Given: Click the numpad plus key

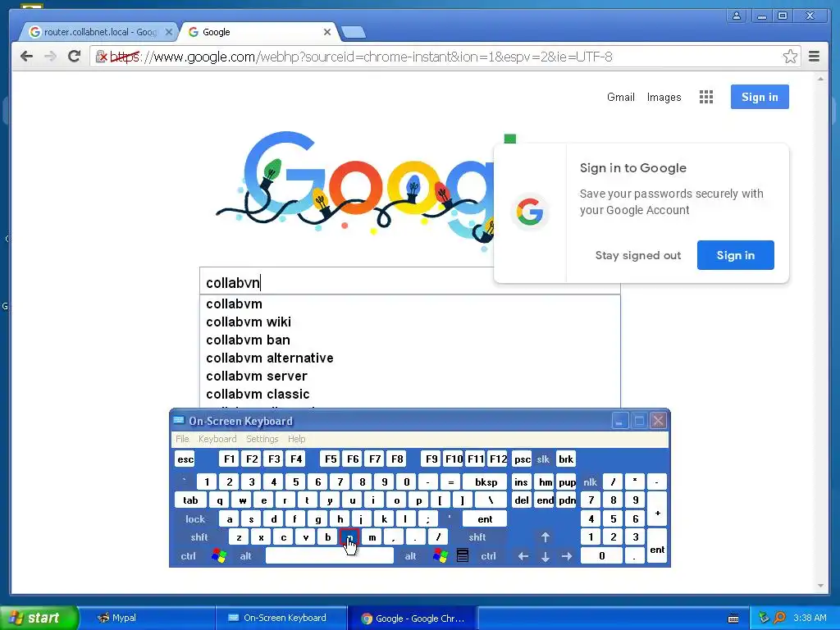Looking at the screenshot, I should pyautogui.click(x=657, y=509).
